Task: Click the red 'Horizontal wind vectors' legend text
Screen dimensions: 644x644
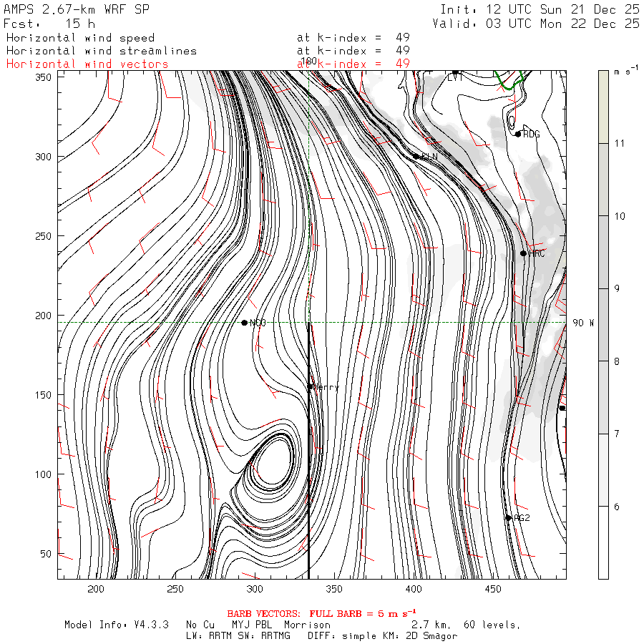Action: 87,64
